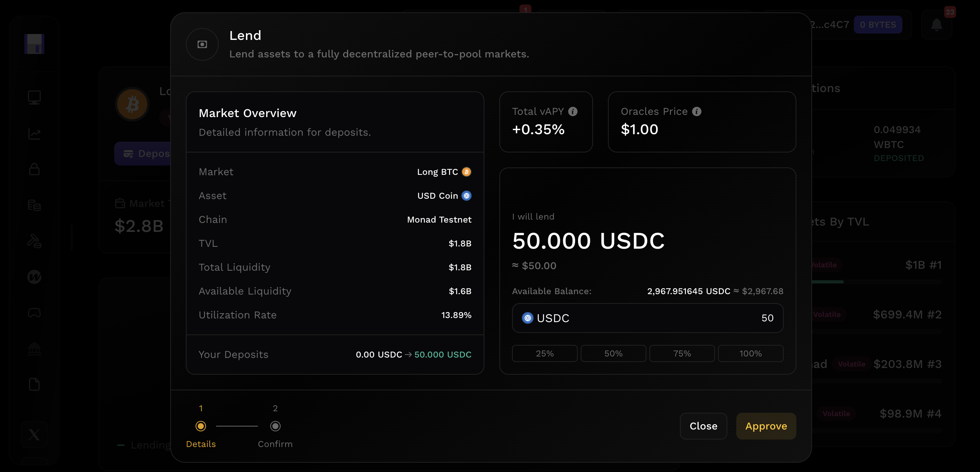980x472 pixels.
Task: Set lend amount to 50%
Action: click(x=613, y=353)
